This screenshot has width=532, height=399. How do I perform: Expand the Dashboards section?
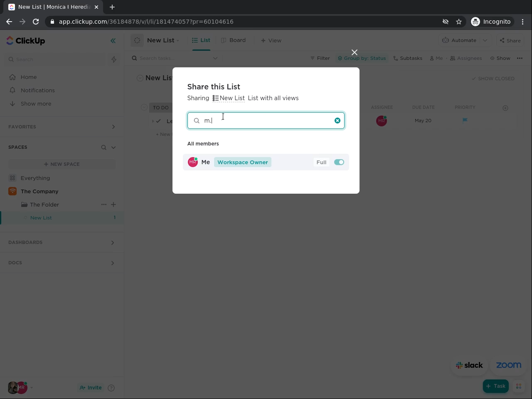pos(112,242)
